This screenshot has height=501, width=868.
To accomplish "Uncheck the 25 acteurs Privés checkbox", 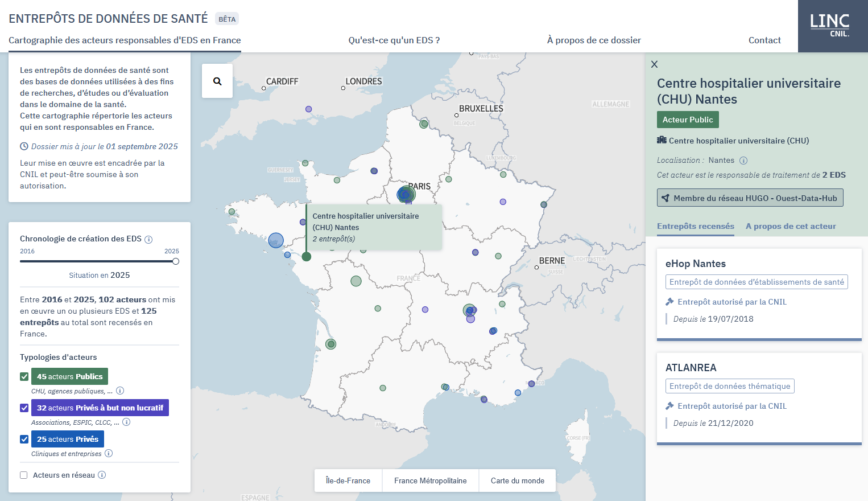I will click(x=24, y=439).
